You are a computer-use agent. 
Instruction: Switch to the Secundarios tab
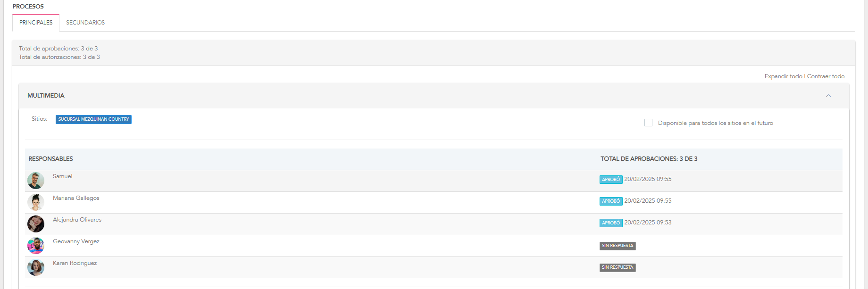pos(85,23)
